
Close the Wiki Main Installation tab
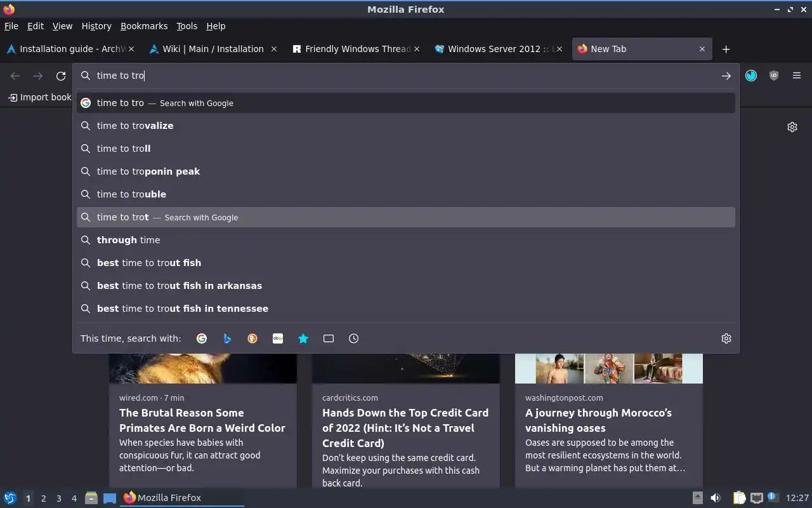[x=274, y=49]
